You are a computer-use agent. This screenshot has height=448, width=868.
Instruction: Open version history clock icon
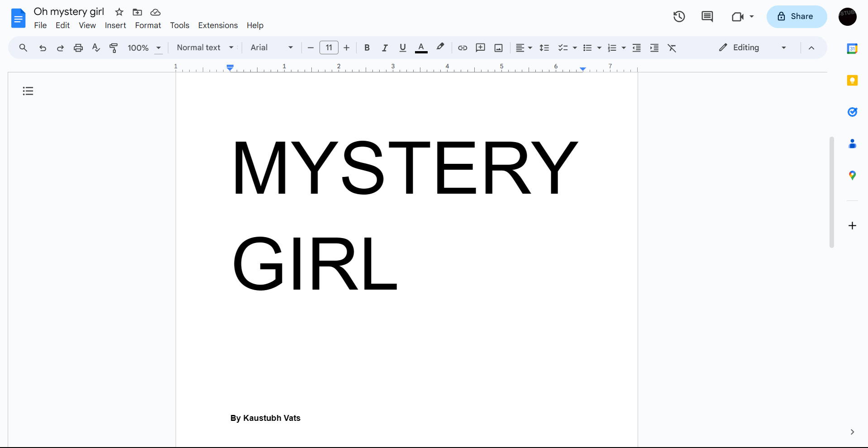click(679, 17)
